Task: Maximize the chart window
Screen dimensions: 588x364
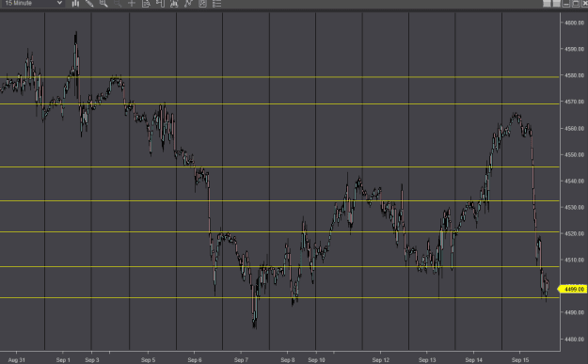Action: pyautogui.click(x=576, y=4)
